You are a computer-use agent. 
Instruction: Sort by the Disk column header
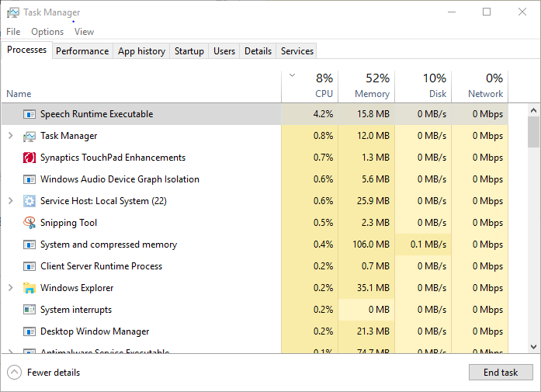pos(423,87)
